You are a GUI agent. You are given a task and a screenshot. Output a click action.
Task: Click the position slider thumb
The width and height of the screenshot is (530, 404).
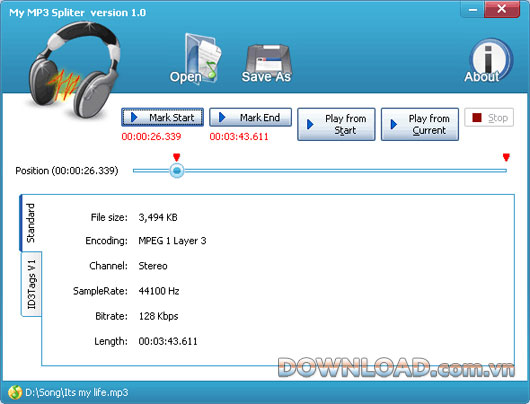[x=176, y=171]
